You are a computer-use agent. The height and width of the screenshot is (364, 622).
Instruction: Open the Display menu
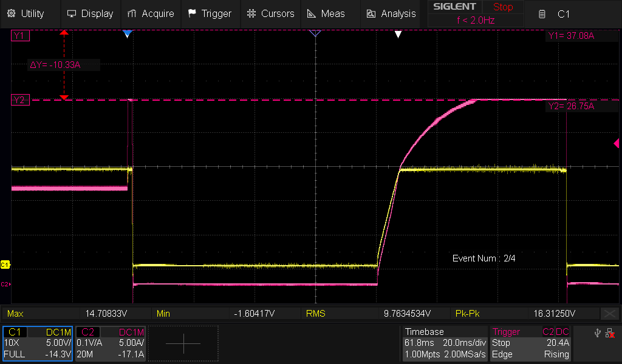tap(91, 13)
